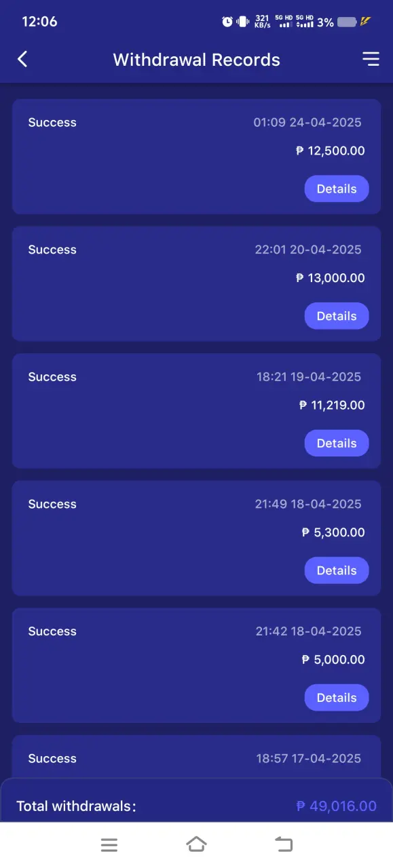Open Details for ₱ 12,500.00 withdrawal
Image resolution: width=393 pixels, height=868 pixels.
tap(337, 189)
